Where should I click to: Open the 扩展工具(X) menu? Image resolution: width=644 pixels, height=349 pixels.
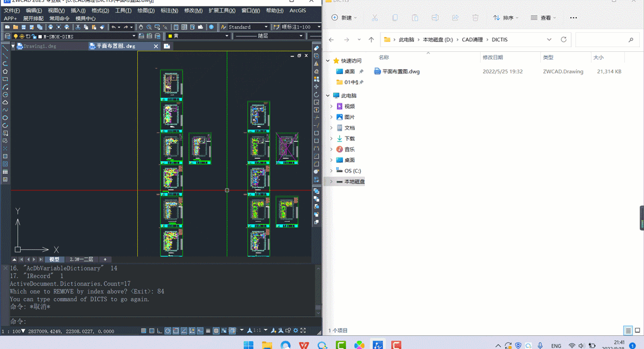[x=222, y=11]
